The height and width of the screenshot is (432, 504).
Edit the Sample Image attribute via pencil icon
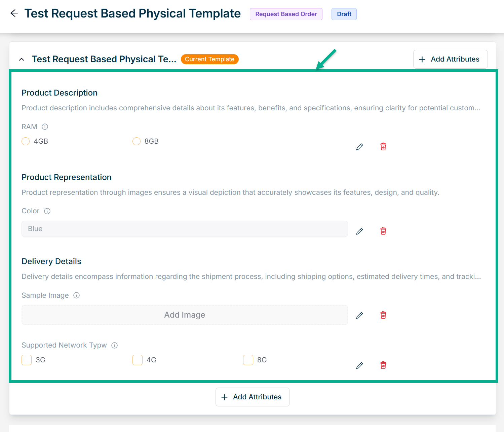359,315
